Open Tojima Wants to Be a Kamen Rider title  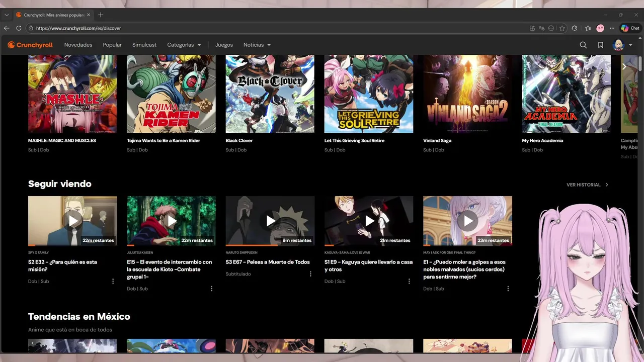[x=164, y=140]
